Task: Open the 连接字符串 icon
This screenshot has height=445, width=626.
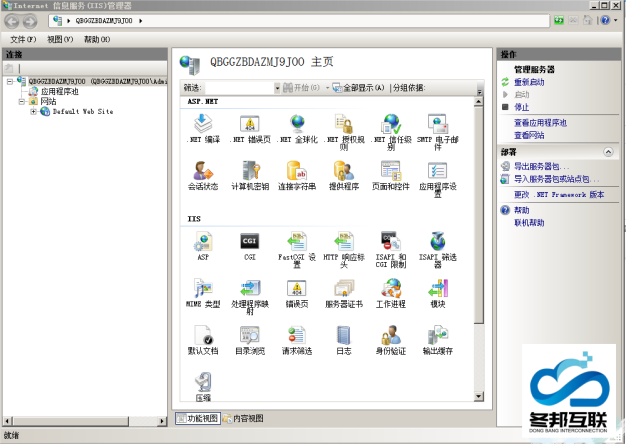Action: [297, 175]
